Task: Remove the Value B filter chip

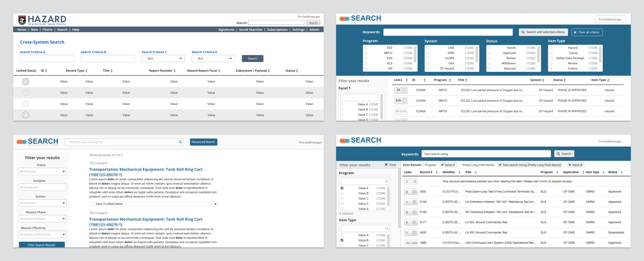Action: tap(570, 165)
